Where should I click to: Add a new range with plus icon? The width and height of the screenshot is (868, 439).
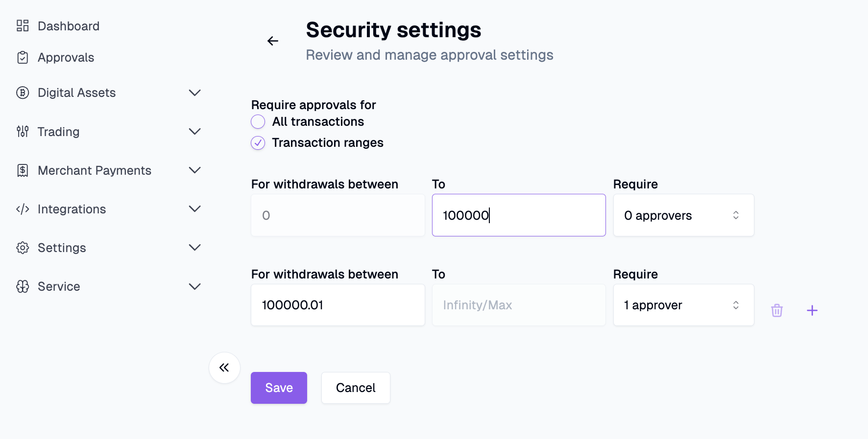812,310
